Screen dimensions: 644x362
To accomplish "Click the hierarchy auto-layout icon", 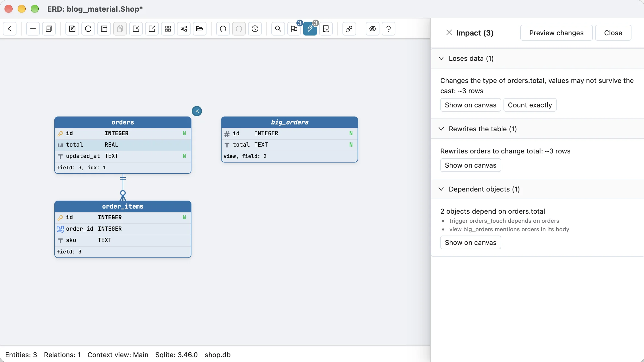I will coord(184,29).
